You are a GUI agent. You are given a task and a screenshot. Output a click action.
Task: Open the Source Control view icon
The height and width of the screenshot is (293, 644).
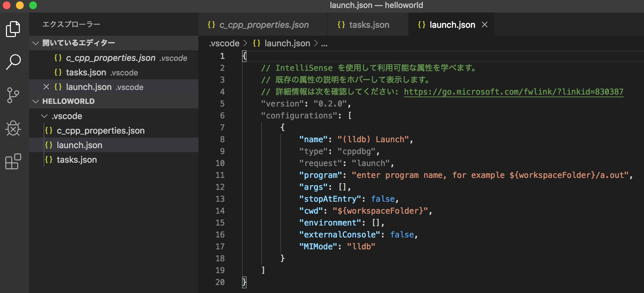[x=13, y=95]
